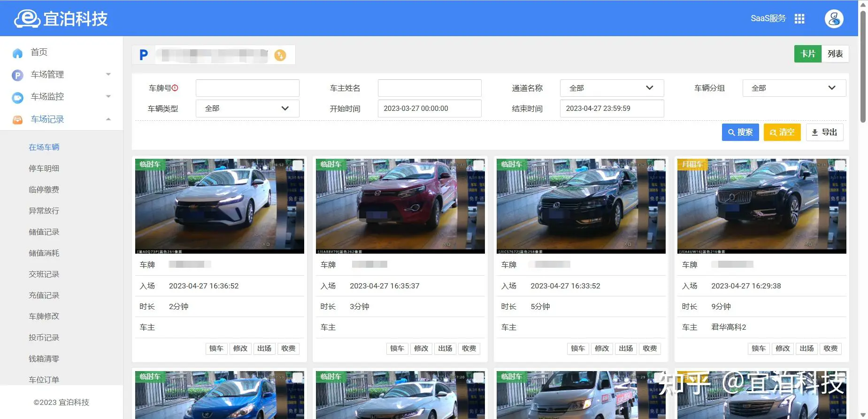Image resolution: width=868 pixels, height=419 pixels.
Task: Click the 车牌号 input field
Action: 247,88
